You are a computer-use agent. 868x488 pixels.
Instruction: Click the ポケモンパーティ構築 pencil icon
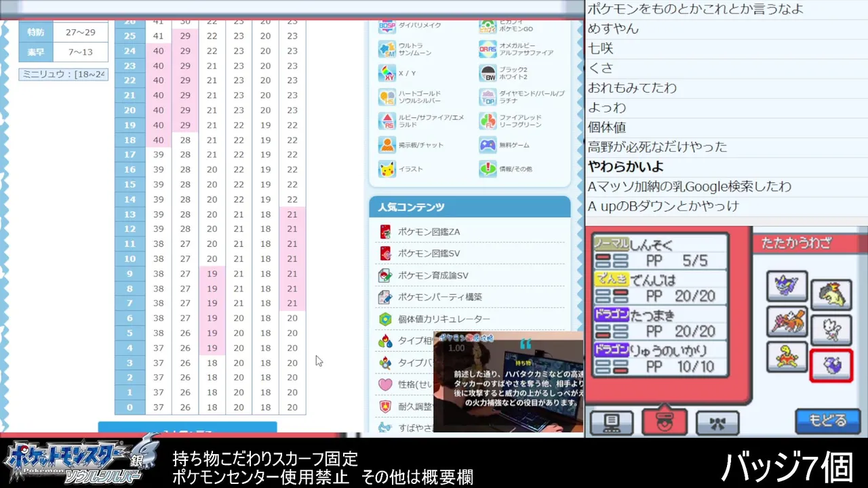pyautogui.click(x=385, y=297)
